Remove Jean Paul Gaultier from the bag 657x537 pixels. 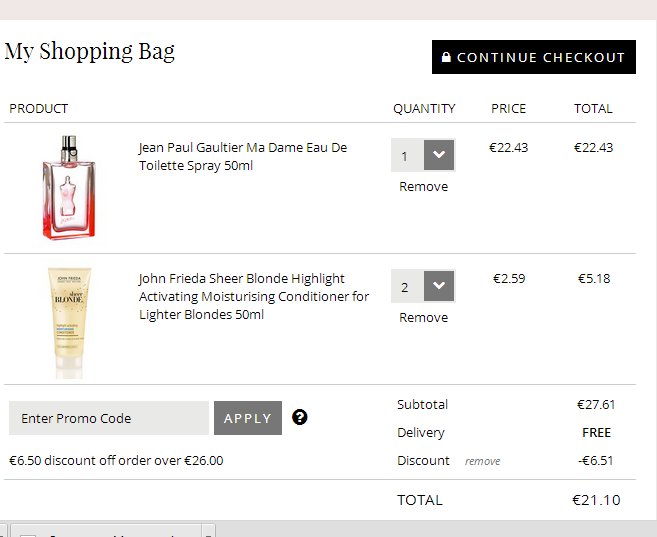[423, 187]
